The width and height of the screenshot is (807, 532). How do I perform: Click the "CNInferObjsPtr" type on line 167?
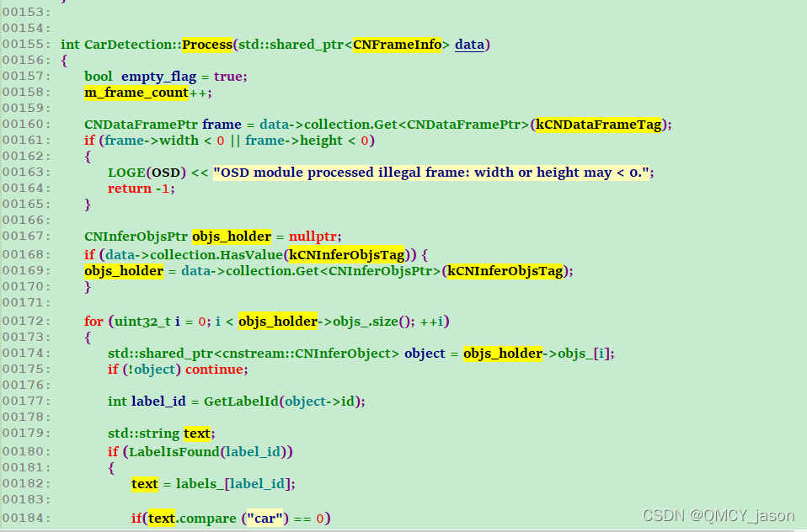pyautogui.click(x=136, y=237)
